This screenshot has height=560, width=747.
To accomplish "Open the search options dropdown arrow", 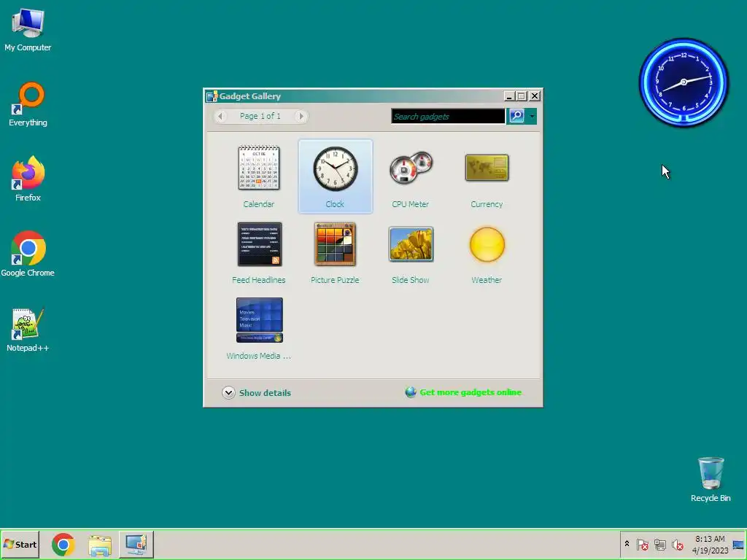I will pyautogui.click(x=532, y=116).
